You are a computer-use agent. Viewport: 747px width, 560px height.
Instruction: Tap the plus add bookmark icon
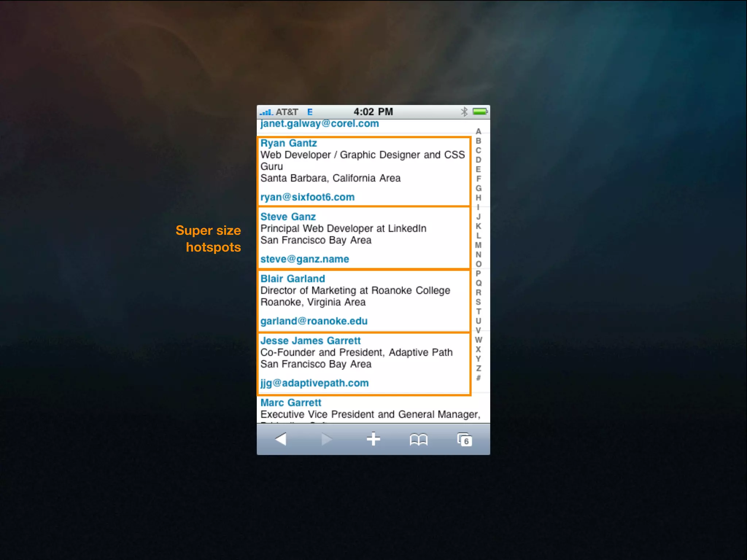(373, 439)
